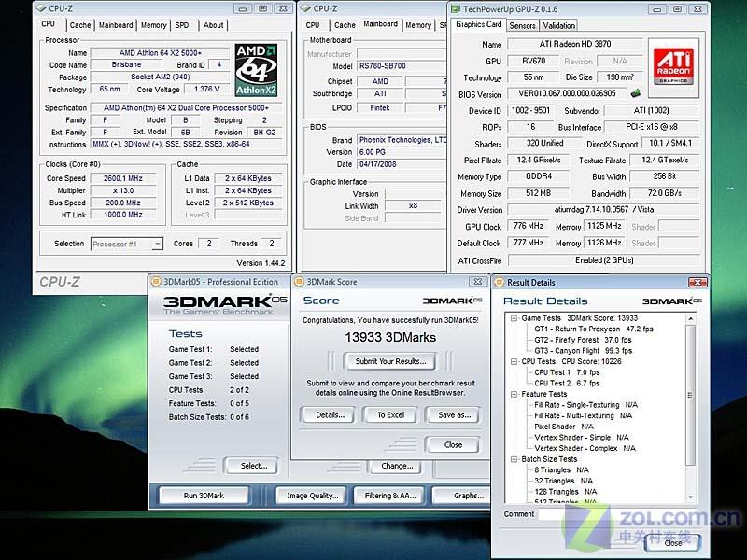Collapse the Feature Tests tree node

[514, 394]
